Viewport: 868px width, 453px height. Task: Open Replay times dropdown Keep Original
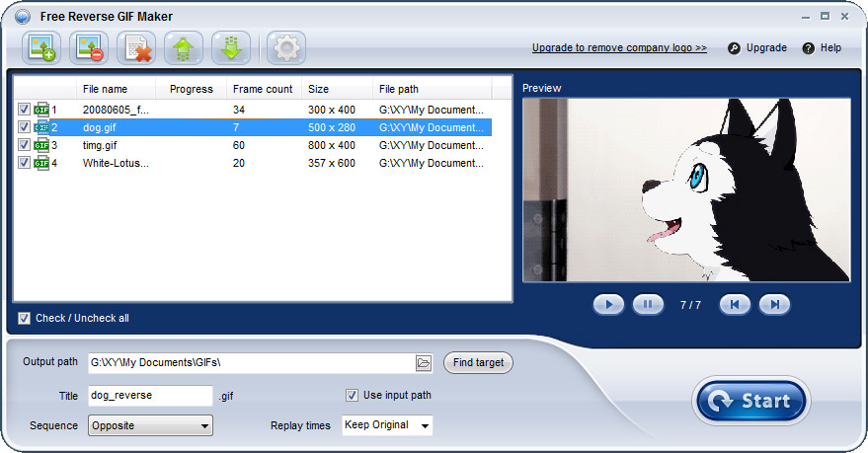point(387,425)
